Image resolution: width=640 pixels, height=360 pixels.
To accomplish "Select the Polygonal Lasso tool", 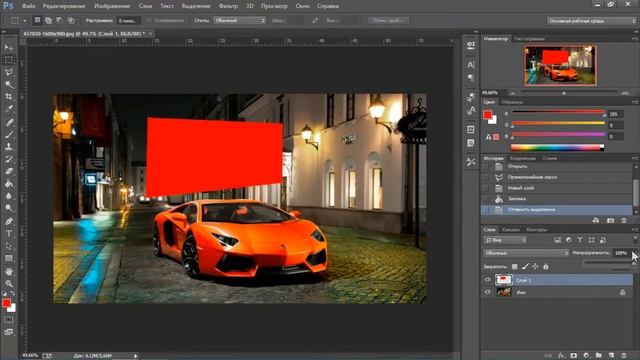I will [9, 72].
